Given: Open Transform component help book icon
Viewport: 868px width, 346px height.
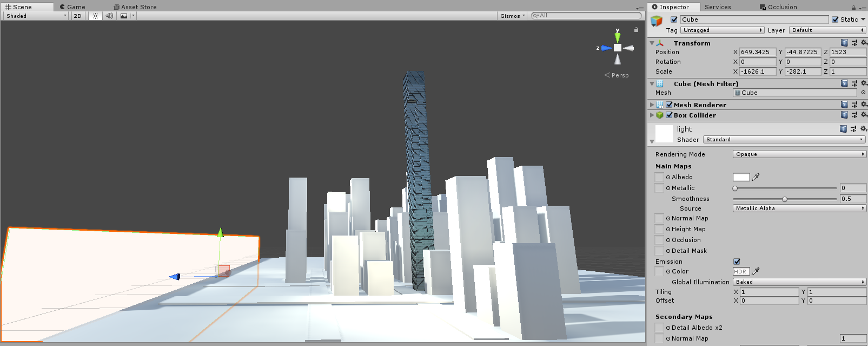Looking at the screenshot, I should 844,43.
